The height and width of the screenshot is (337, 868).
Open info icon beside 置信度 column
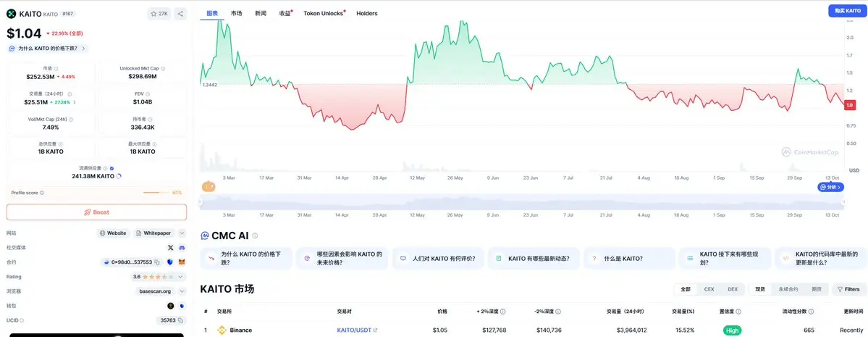[x=738, y=312]
